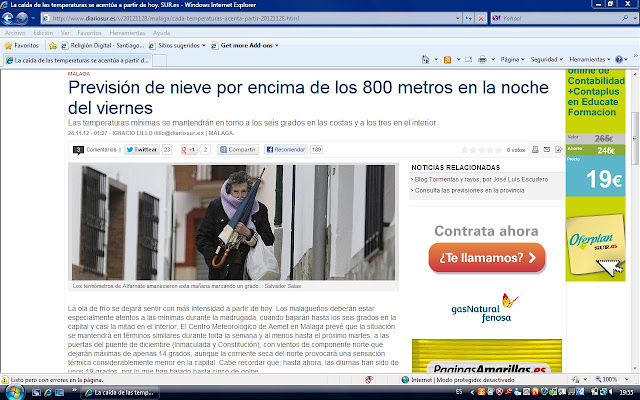Open the Home page icon in command bar
This screenshot has height=400, width=640.
point(425,60)
